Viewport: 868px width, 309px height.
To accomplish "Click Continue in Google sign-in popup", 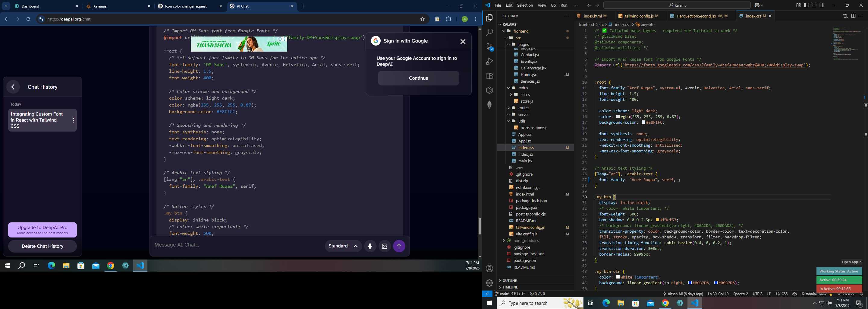I will point(418,78).
